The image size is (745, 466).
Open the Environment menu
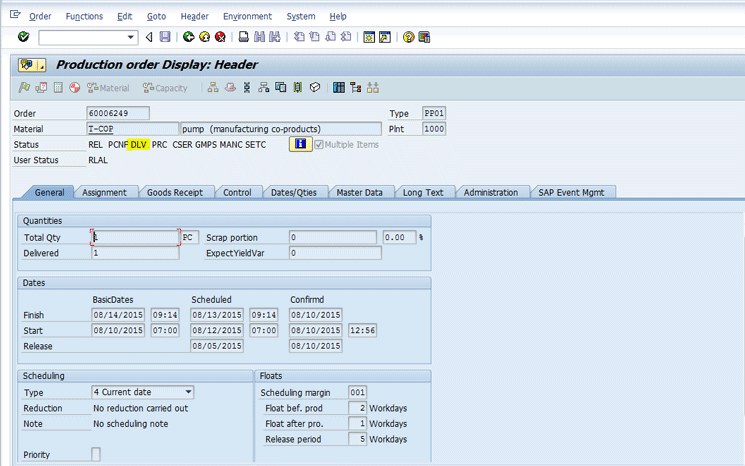(247, 16)
